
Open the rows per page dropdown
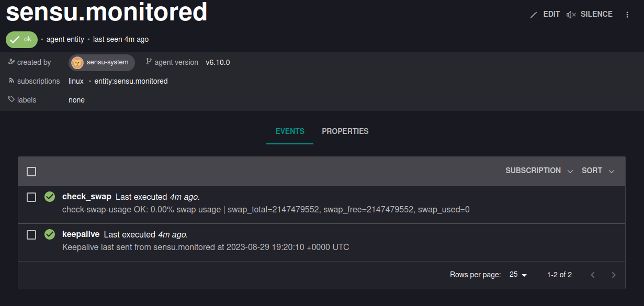coord(518,275)
